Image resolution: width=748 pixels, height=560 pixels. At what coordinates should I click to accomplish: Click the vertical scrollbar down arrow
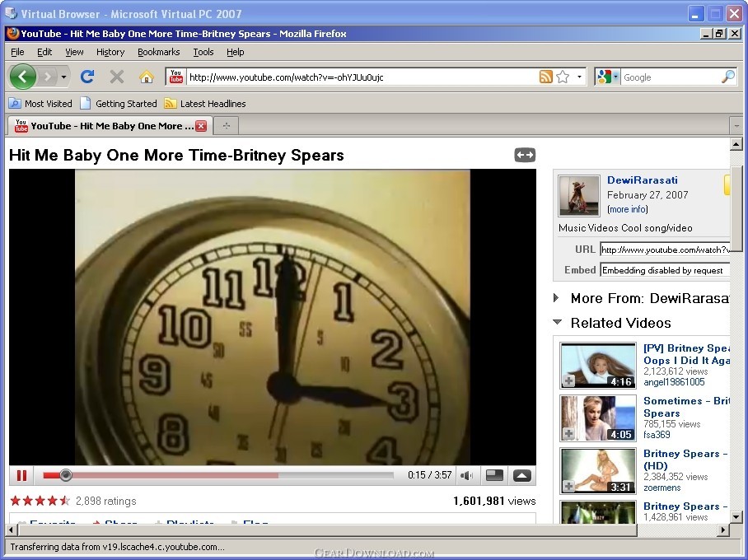tap(736, 516)
